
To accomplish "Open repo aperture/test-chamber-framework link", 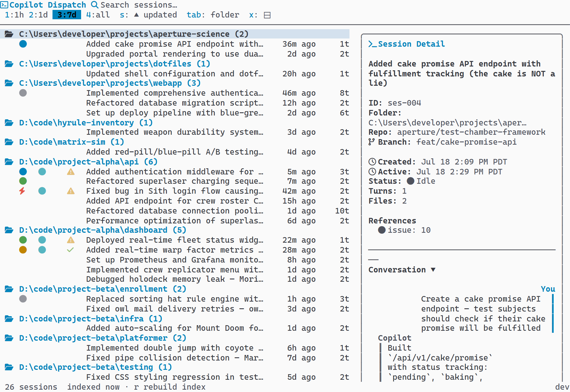I will pyautogui.click(x=471, y=132).
